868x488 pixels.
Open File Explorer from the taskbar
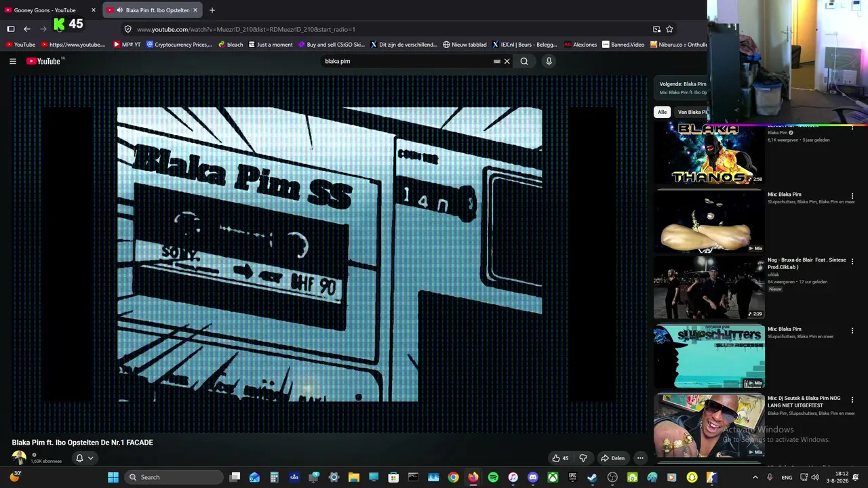click(x=353, y=477)
